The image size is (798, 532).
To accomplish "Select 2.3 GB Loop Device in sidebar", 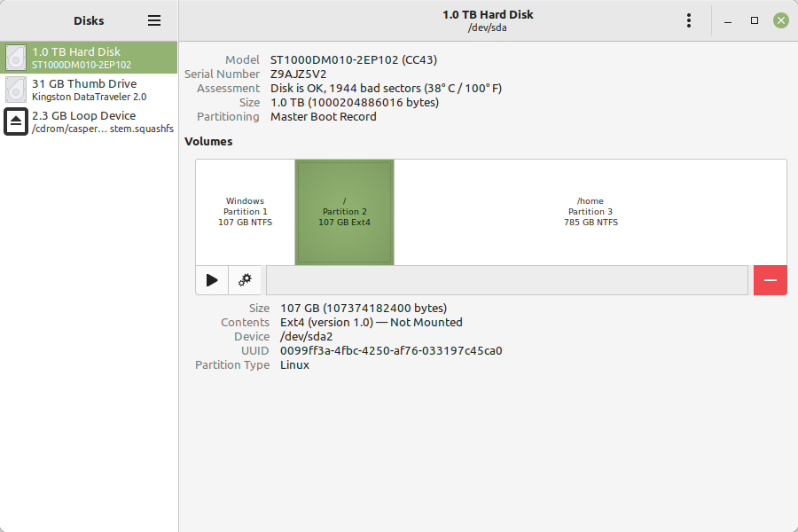I will pyautogui.click(x=89, y=121).
